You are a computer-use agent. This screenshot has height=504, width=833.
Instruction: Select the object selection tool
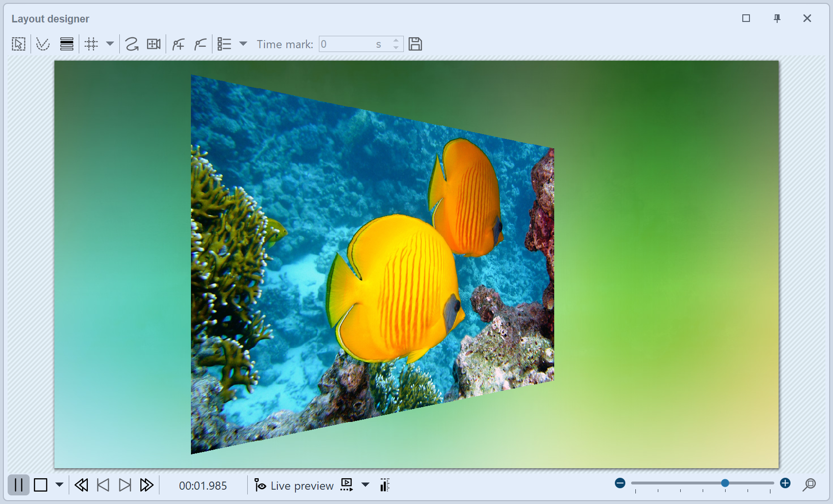coord(18,44)
